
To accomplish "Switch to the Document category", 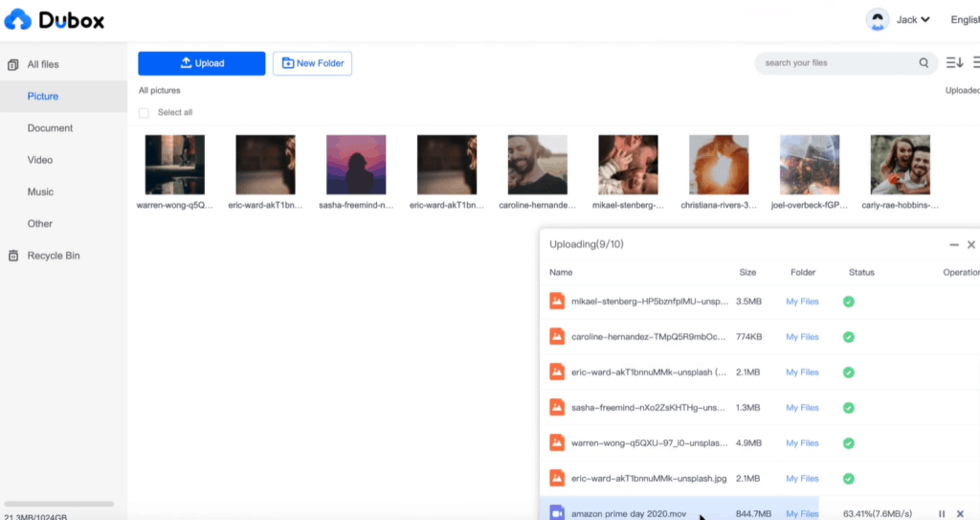I will coord(50,128).
